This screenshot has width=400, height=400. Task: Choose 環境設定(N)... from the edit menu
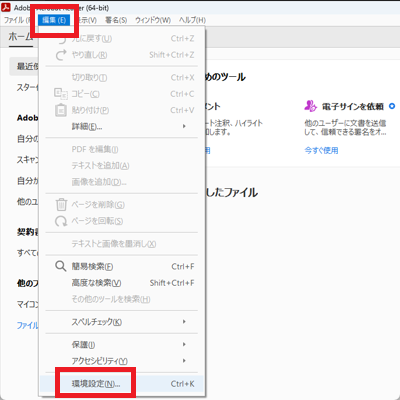[x=122, y=384]
